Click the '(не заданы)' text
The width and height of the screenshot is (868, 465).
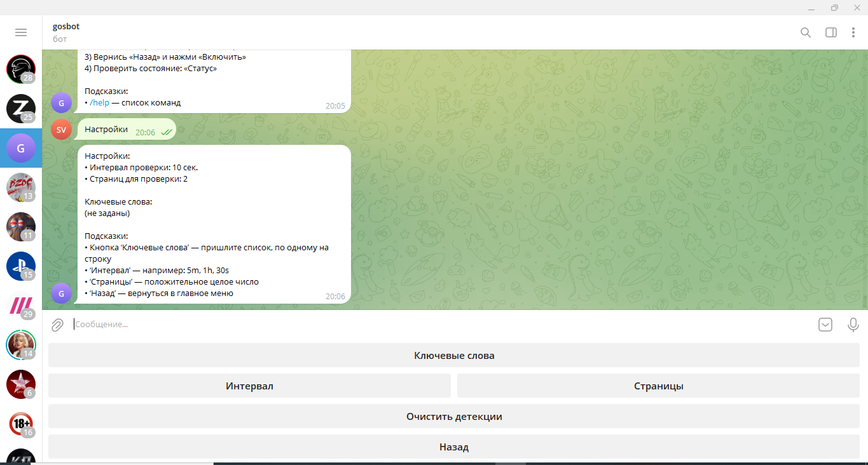pos(107,213)
